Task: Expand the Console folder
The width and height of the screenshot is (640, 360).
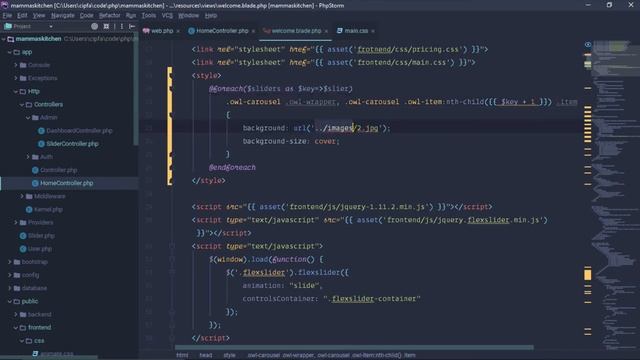Action: click(x=16, y=65)
